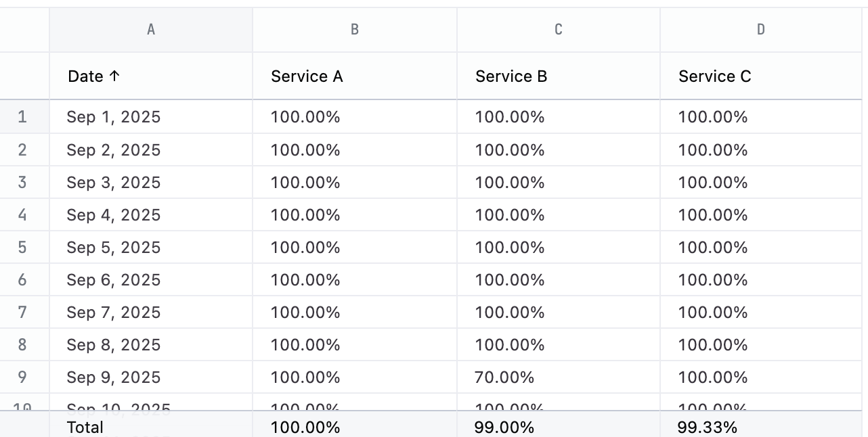The height and width of the screenshot is (437, 868).
Task: Click the Total row label
Action: pyautogui.click(x=85, y=428)
